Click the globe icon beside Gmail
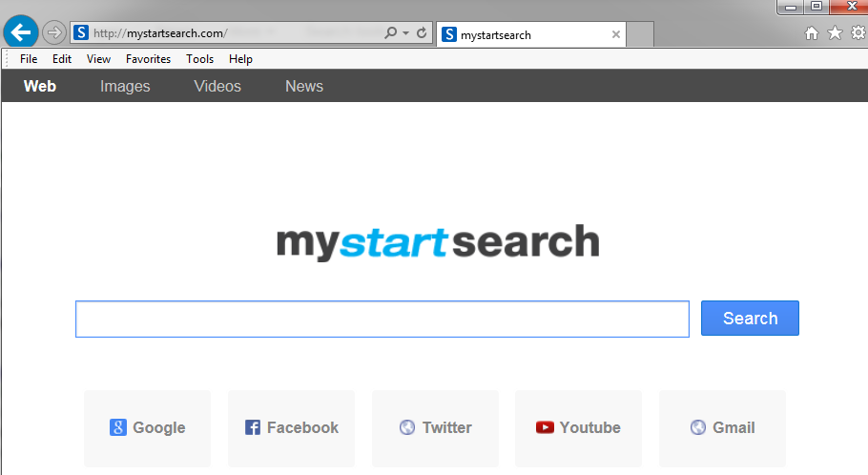The width and height of the screenshot is (868, 475). 698,427
